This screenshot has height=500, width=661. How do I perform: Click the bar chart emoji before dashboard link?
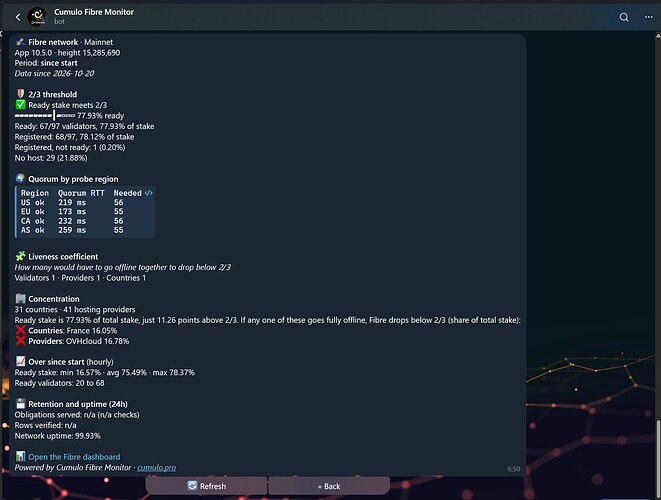pyautogui.click(x=20, y=456)
